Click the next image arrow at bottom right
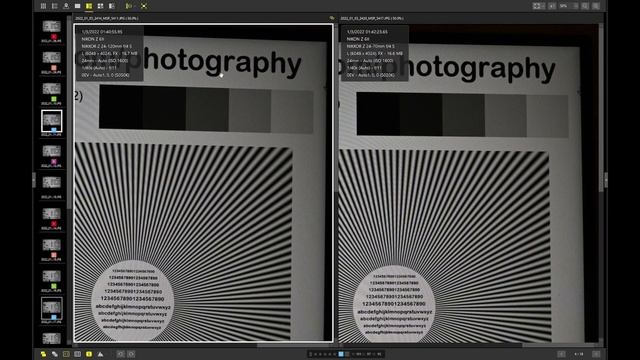Viewport: 640px width, 360px height. click(x=596, y=354)
